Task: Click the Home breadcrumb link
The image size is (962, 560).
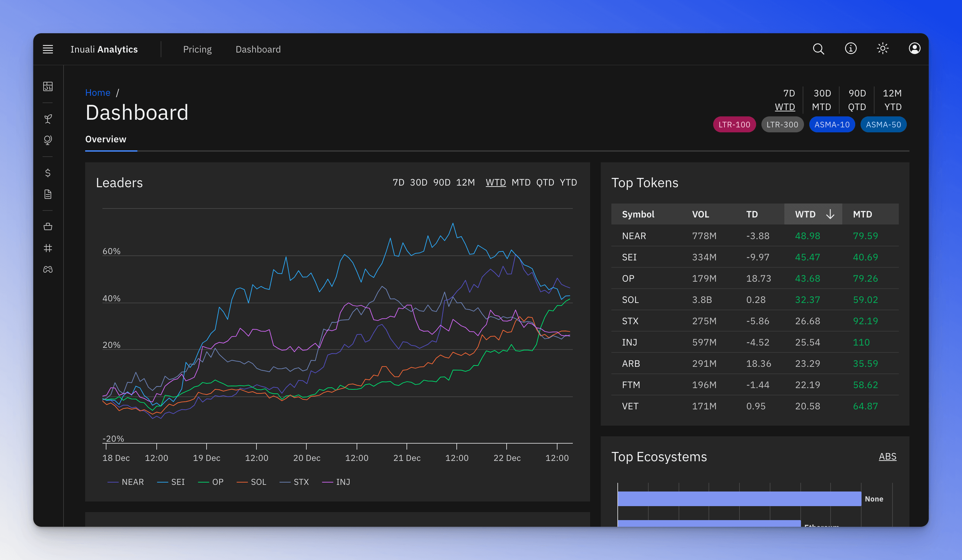Action: pyautogui.click(x=98, y=93)
